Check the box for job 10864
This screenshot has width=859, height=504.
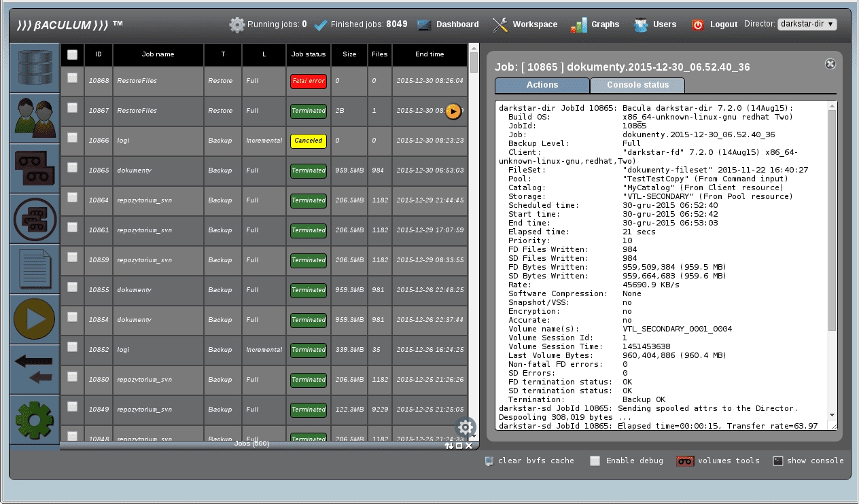tap(72, 198)
